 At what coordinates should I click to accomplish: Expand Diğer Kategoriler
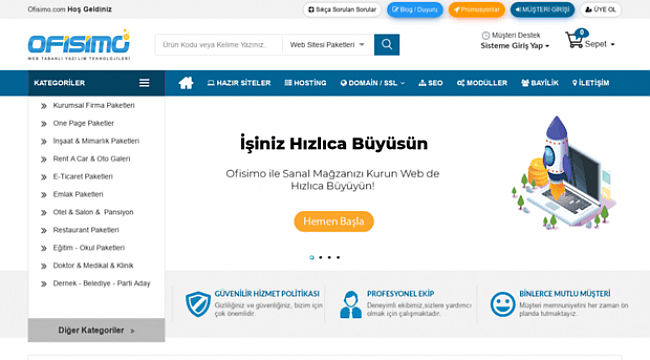(x=96, y=330)
